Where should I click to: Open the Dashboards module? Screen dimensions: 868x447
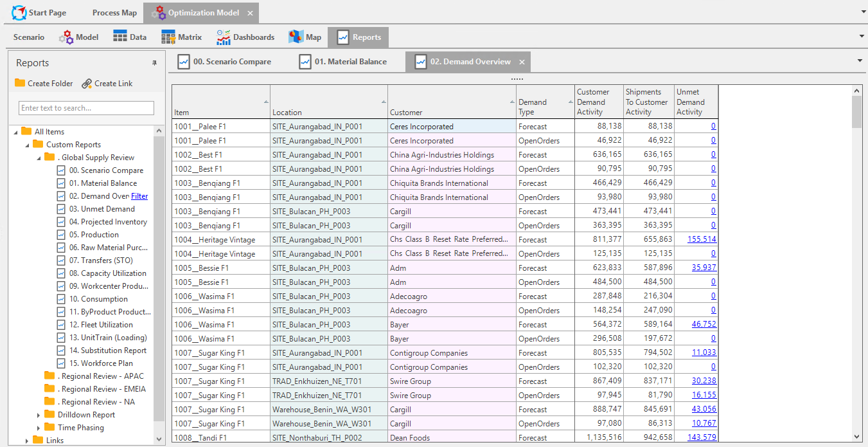(x=245, y=37)
